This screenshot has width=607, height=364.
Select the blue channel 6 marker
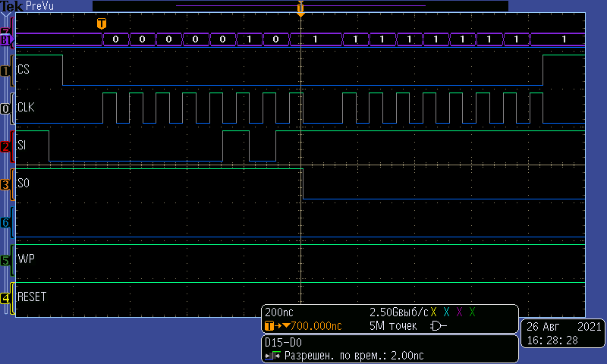click(x=6, y=222)
